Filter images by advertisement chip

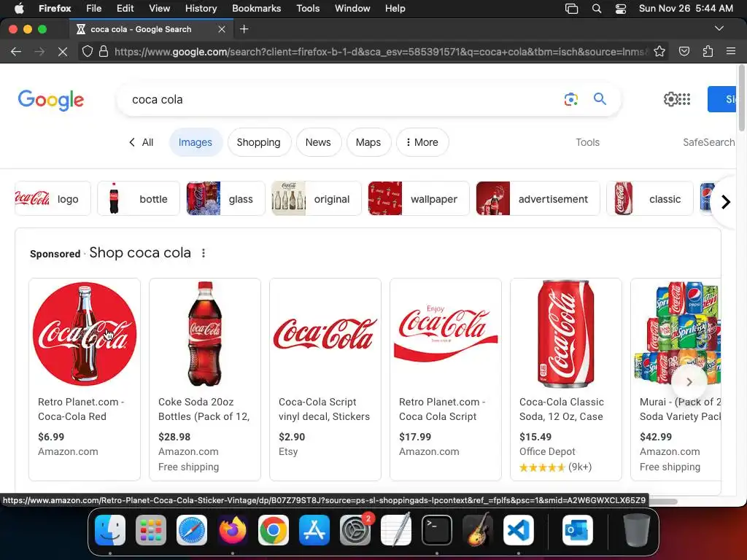538,198
